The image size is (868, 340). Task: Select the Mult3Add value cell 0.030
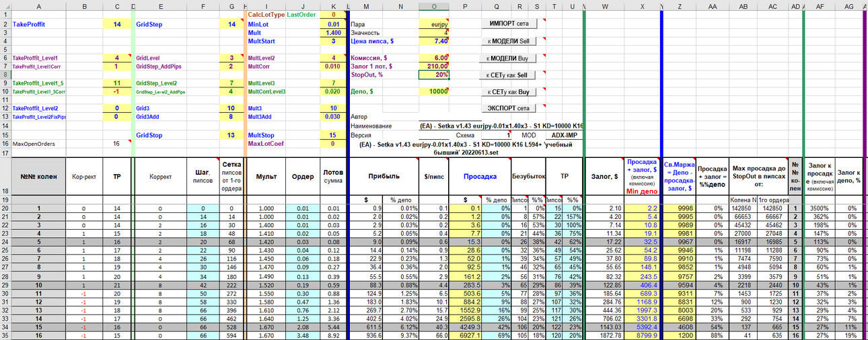pos(334,116)
